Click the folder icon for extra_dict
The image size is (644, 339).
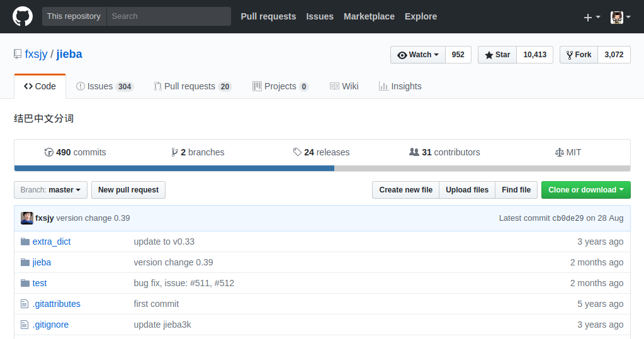pyautogui.click(x=25, y=242)
